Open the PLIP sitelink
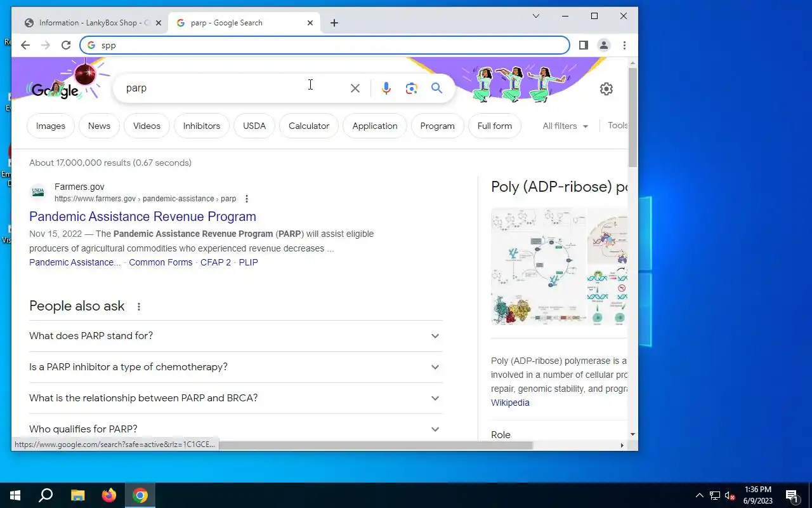Image resolution: width=812 pixels, height=508 pixels. (248, 262)
